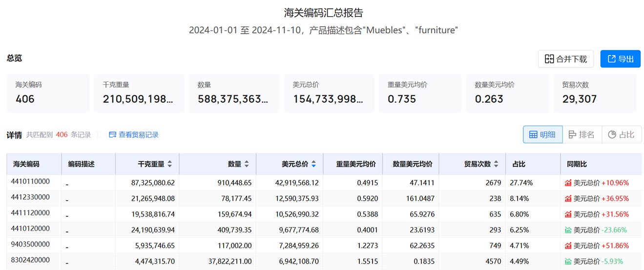Click the 合并下载 merge download button
This screenshot has width=644, height=270.
coord(565,59)
